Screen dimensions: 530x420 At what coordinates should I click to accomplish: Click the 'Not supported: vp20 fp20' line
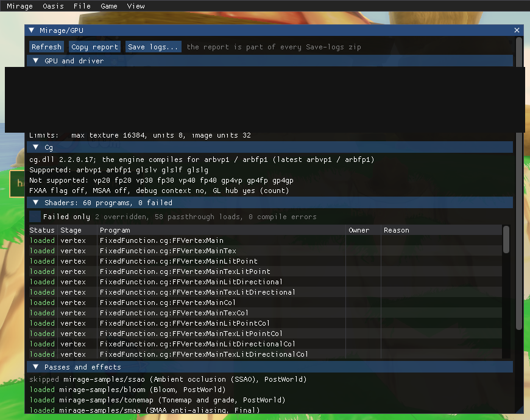[x=161, y=180]
